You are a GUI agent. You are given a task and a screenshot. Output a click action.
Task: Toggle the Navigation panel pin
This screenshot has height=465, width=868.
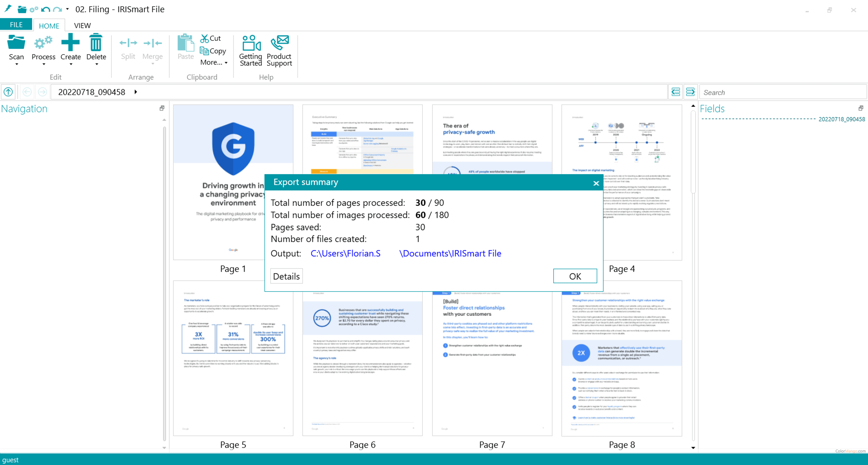click(162, 108)
